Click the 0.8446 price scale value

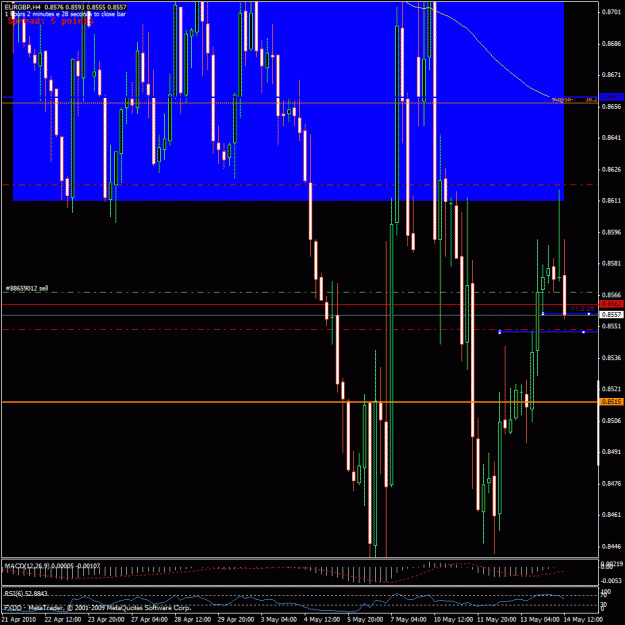pos(611,546)
